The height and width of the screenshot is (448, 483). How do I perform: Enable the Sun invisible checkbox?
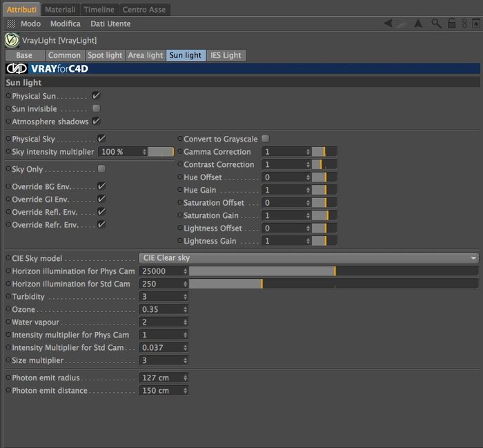pos(96,108)
